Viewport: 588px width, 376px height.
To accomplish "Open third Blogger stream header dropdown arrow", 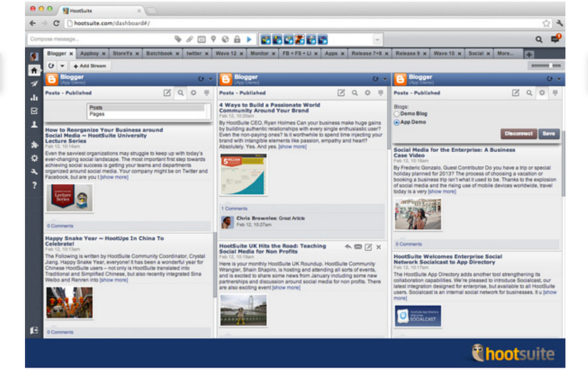I will [x=559, y=79].
